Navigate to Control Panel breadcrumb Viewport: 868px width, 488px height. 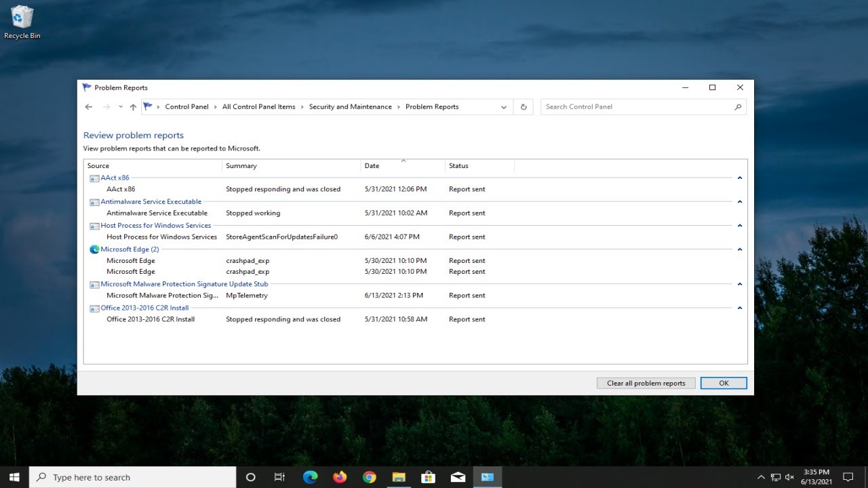[186, 107]
